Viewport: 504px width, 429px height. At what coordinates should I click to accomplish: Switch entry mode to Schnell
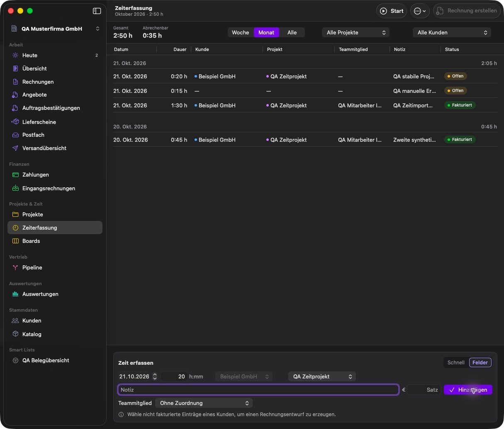[x=456, y=363]
